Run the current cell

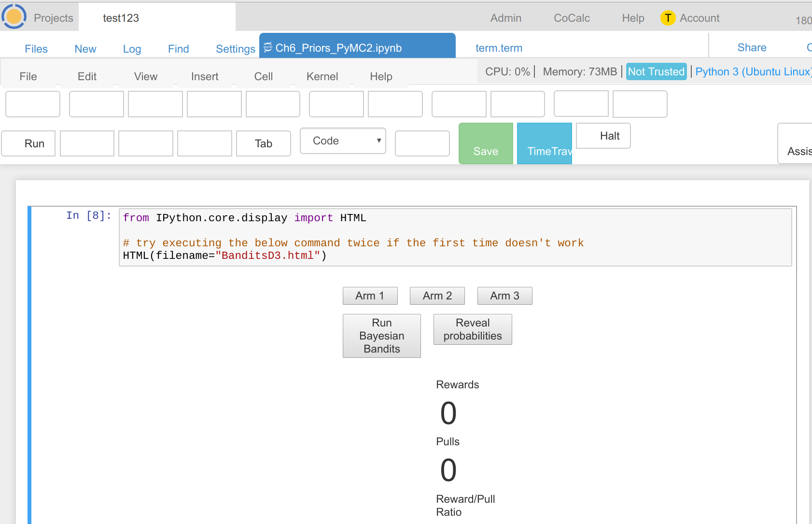click(28, 143)
